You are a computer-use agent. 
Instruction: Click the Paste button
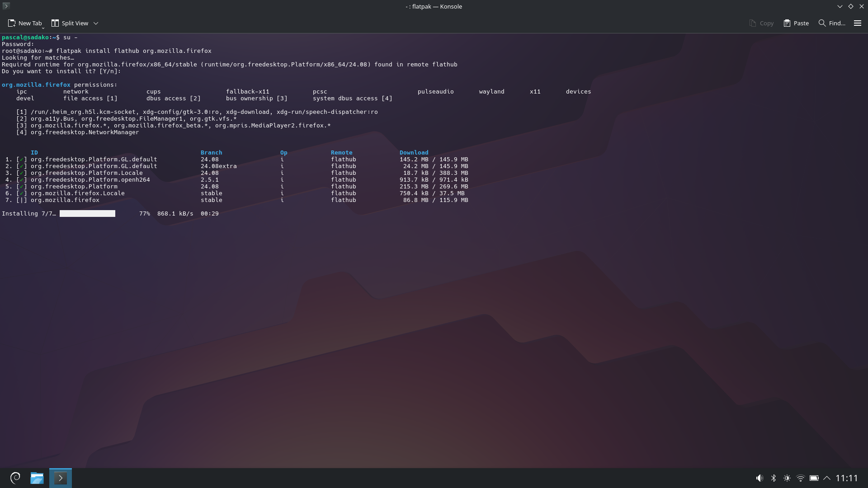click(796, 23)
